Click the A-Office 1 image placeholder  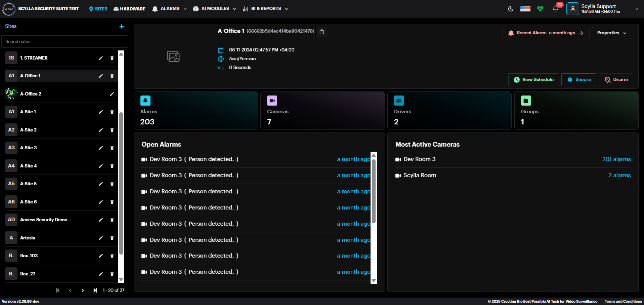click(173, 56)
